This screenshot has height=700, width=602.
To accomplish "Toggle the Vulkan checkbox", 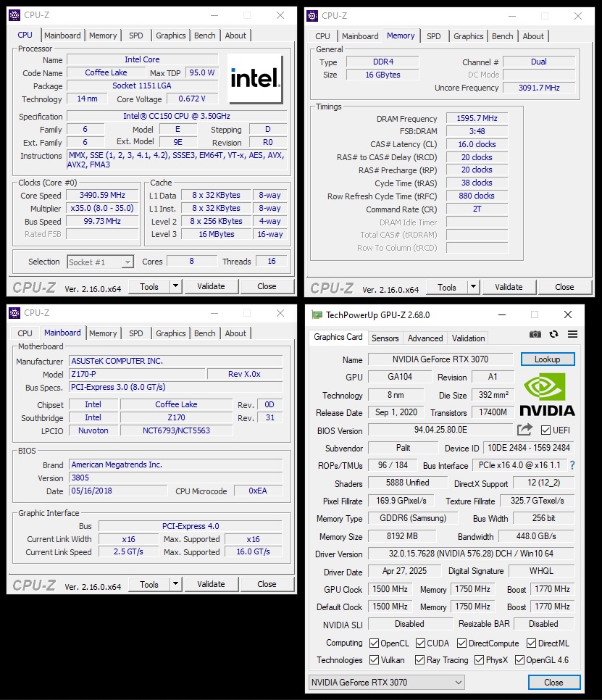I will 374,660.
